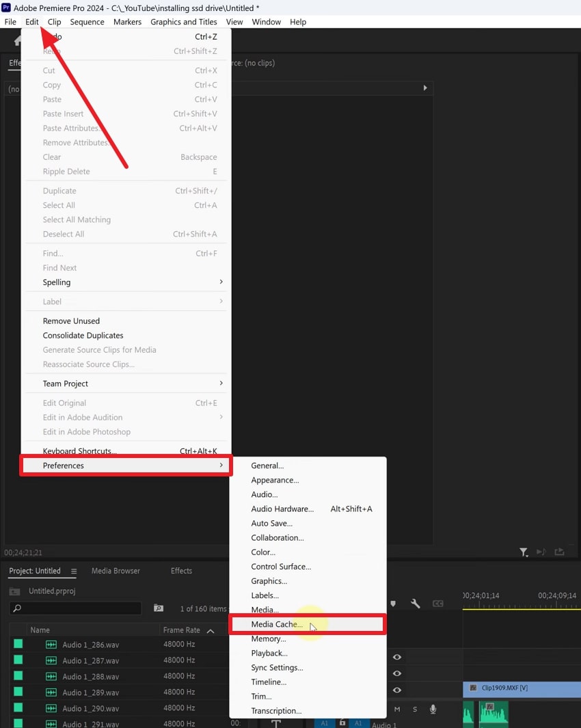
Task: Expand the Team Project submenu
Action: point(126,383)
